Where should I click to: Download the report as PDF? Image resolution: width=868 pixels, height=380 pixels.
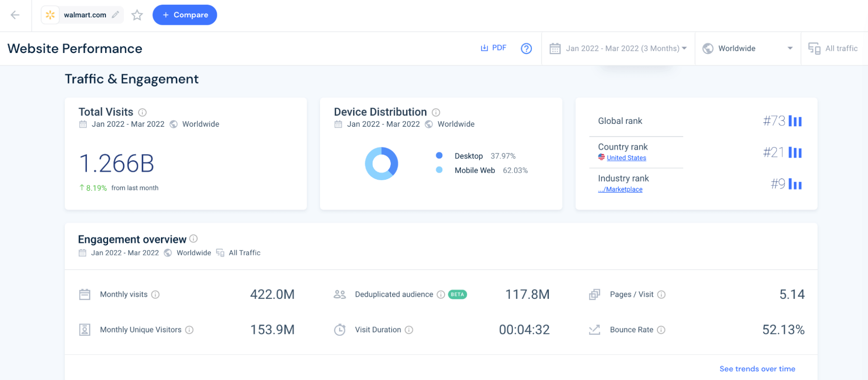(x=493, y=48)
